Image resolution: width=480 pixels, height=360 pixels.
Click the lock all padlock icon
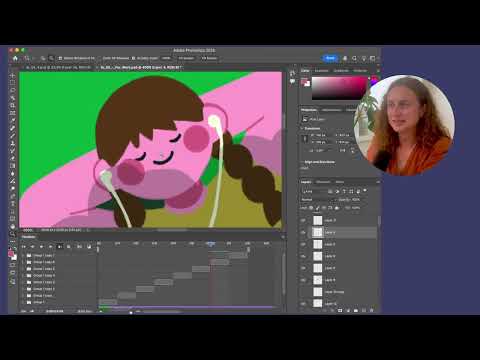coord(337,208)
